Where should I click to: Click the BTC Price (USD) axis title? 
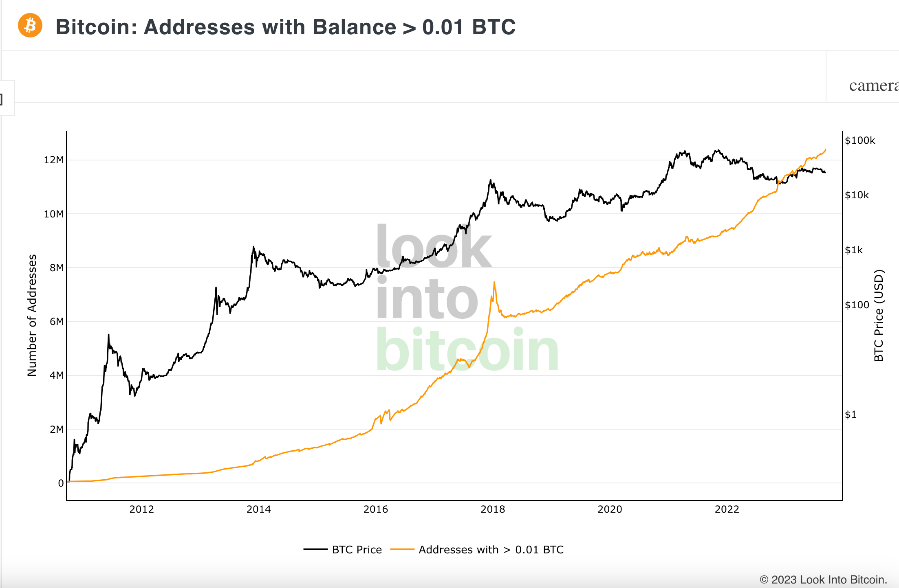tap(879, 315)
